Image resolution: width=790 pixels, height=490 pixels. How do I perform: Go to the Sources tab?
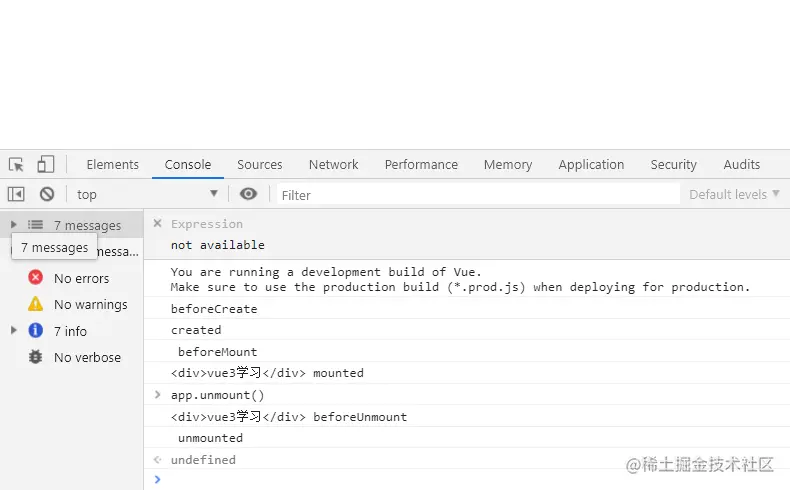[259, 165]
